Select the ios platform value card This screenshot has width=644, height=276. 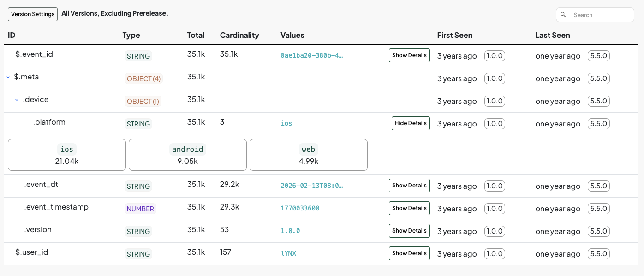[x=66, y=155]
